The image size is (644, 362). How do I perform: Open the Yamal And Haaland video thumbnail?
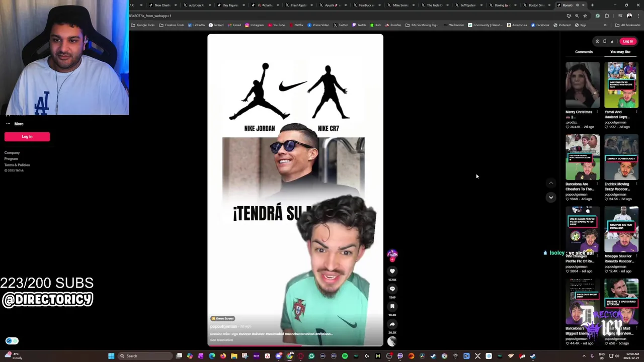coord(621,85)
